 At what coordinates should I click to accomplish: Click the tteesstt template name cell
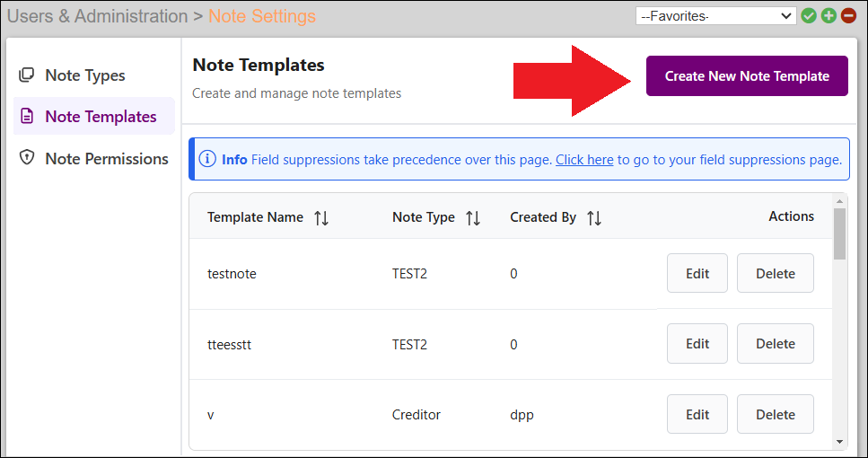pyautogui.click(x=229, y=345)
